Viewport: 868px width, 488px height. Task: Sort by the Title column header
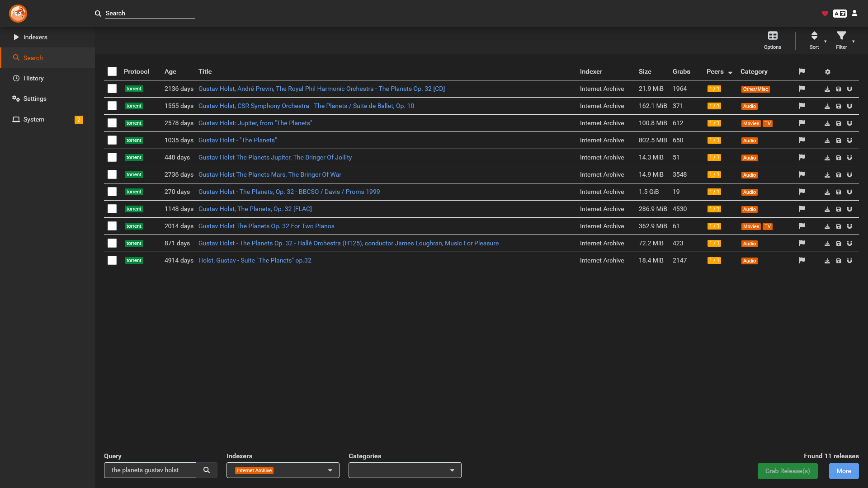[205, 71]
